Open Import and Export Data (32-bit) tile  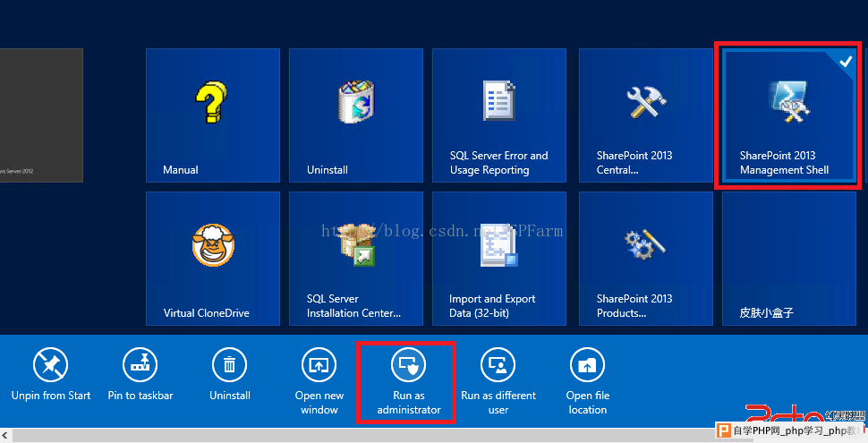click(x=499, y=259)
